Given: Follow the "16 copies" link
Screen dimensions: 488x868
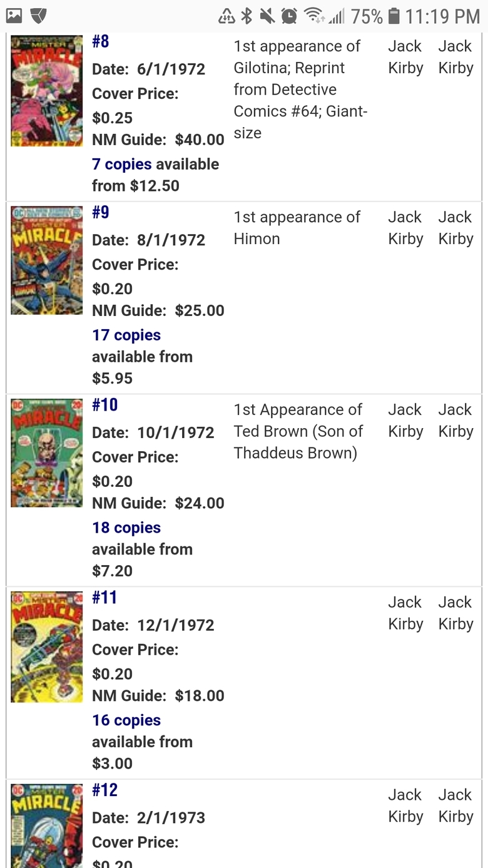Looking at the screenshot, I should [x=126, y=720].
